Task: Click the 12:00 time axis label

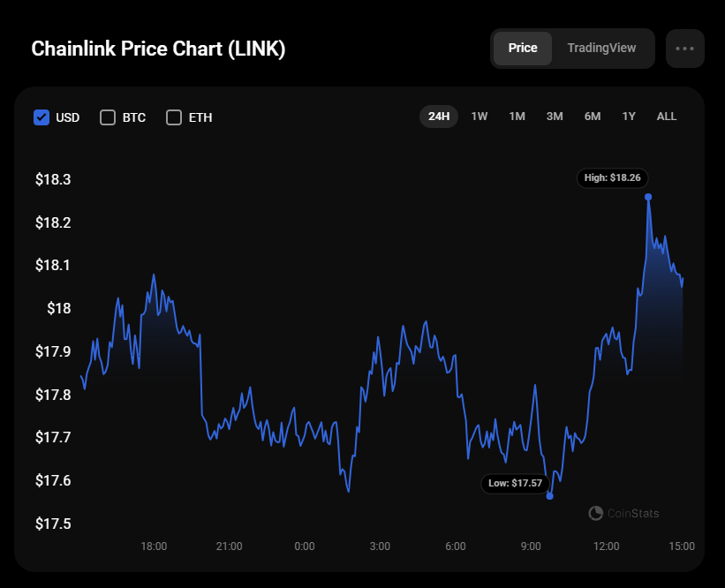Action: (x=607, y=547)
